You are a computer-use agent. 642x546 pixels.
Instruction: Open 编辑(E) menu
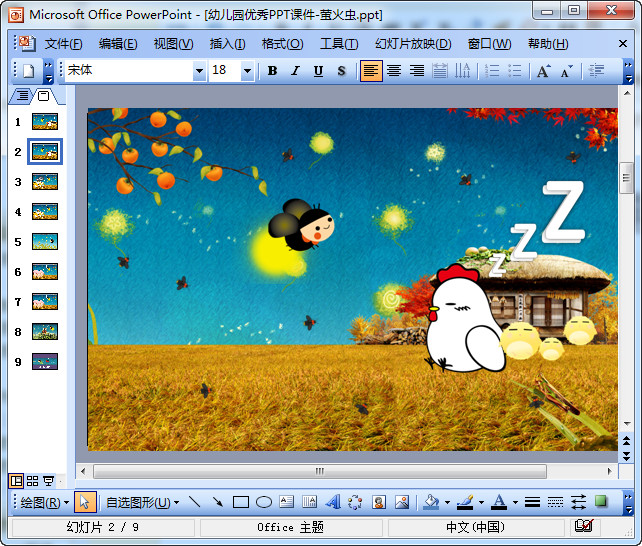[118, 43]
